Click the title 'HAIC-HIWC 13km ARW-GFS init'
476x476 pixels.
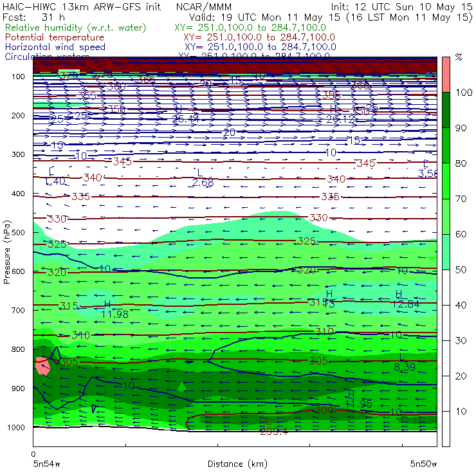[x=81, y=6]
